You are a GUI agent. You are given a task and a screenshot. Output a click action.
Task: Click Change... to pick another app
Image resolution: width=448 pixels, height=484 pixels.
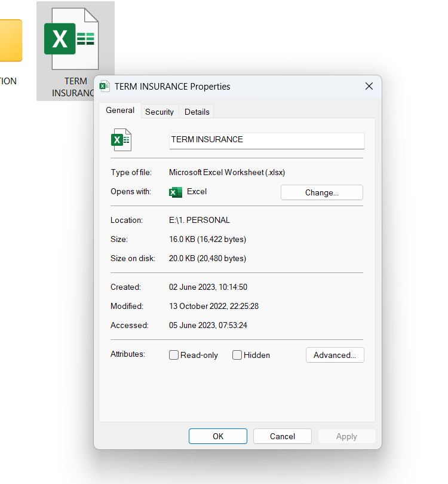pyautogui.click(x=322, y=192)
